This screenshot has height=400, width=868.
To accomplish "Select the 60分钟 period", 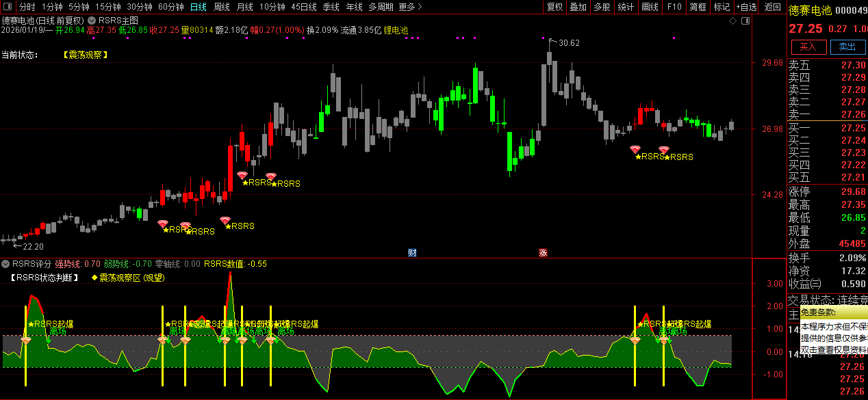I will pos(170,7).
